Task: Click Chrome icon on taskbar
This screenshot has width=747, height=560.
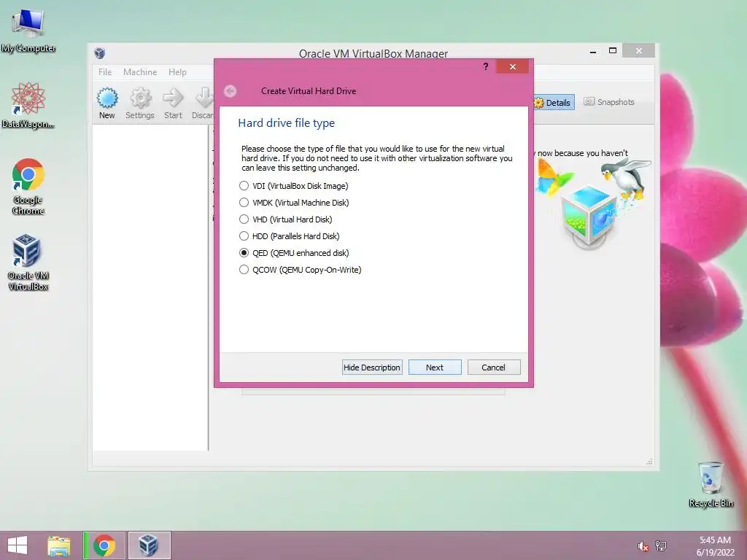Action: coord(104,545)
